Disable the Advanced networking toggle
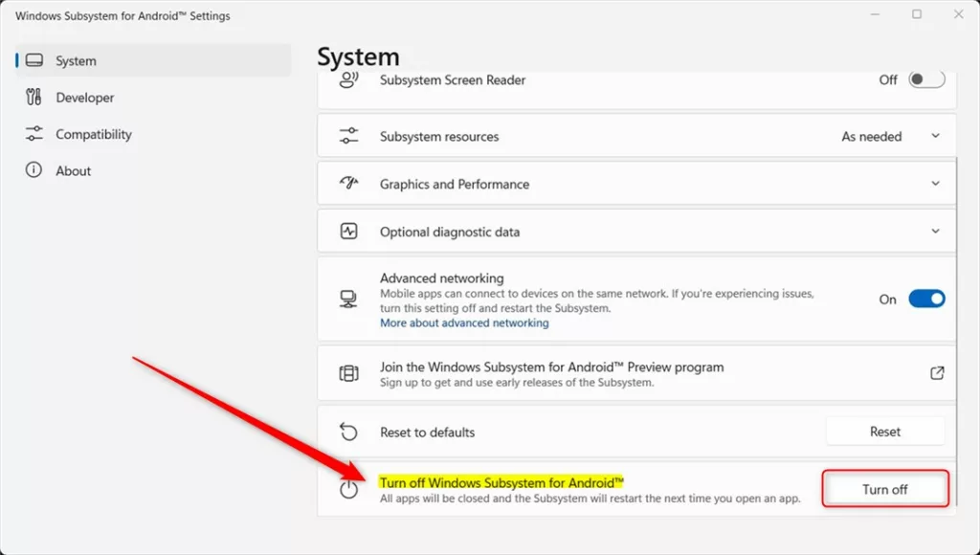The image size is (980, 555). (x=925, y=300)
